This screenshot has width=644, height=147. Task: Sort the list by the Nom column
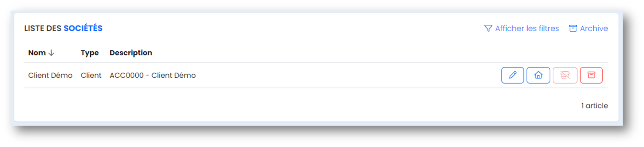tap(37, 53)
